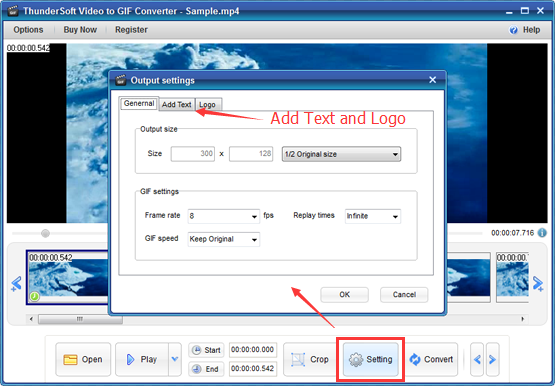The height and width of the screenshot is (386, 555).
Task: Expand the Frame rate dropdown
Action: click(x=224, y=216)
